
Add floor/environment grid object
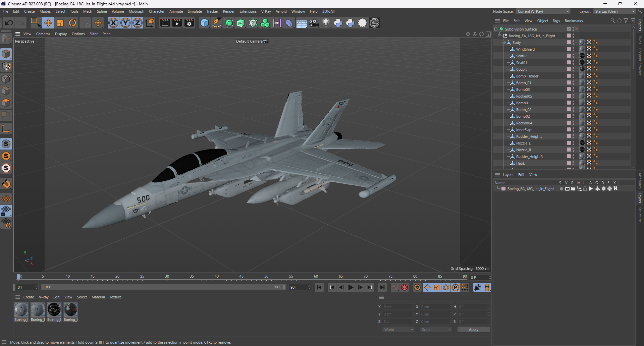[x=302, y=23]
